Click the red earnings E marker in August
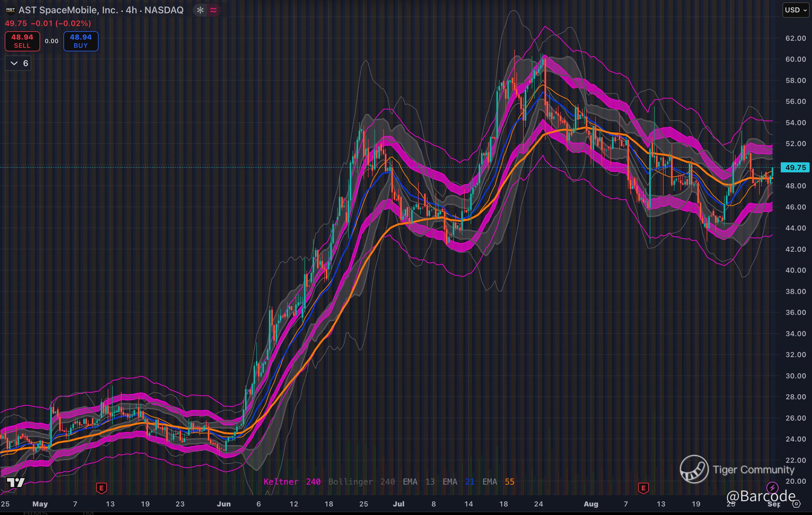812x515 pixels. click(643, 488)
